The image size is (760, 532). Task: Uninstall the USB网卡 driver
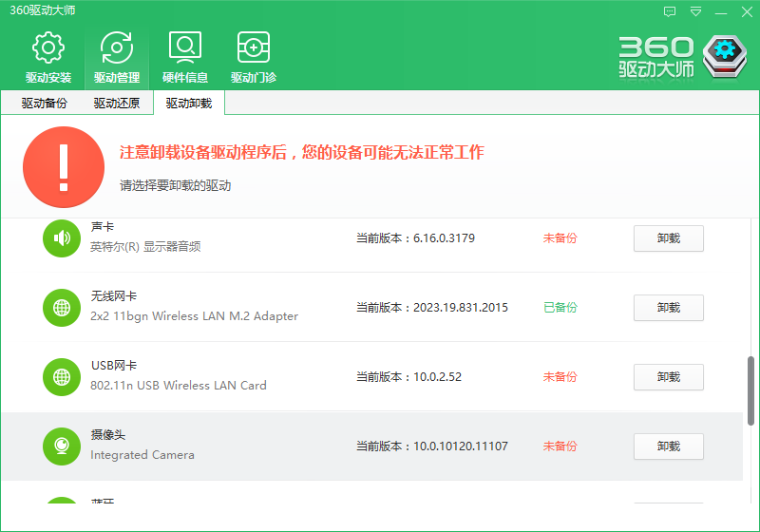(669, 377)
